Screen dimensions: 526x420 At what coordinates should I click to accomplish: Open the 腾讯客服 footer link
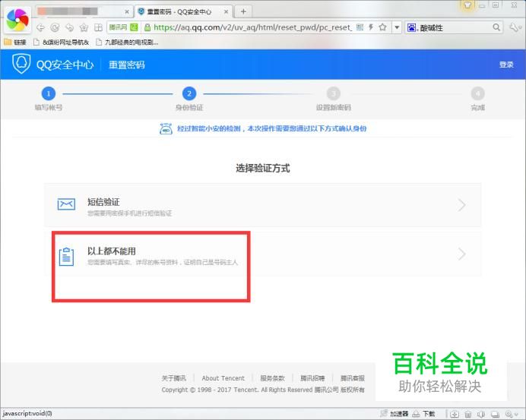point(352,378)
